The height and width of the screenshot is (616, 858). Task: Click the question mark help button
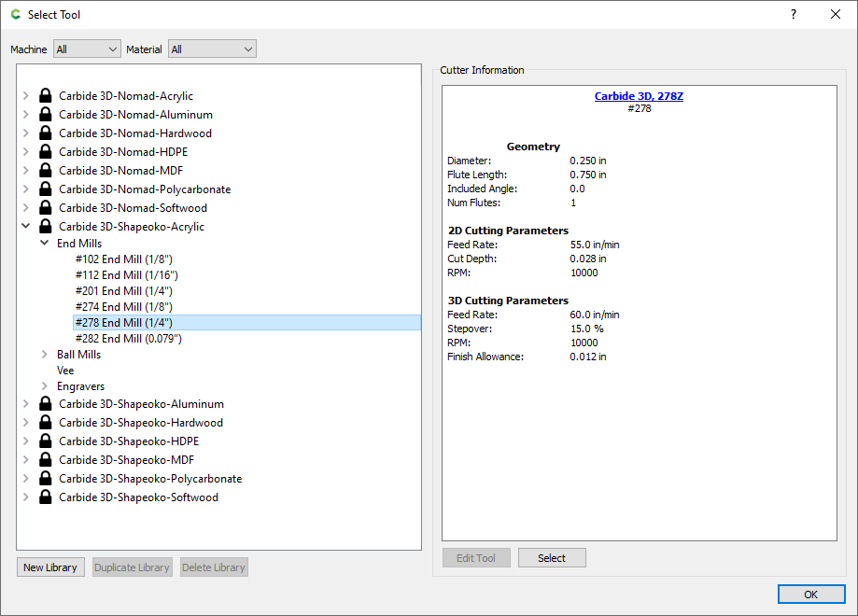[x=794, y=14]
